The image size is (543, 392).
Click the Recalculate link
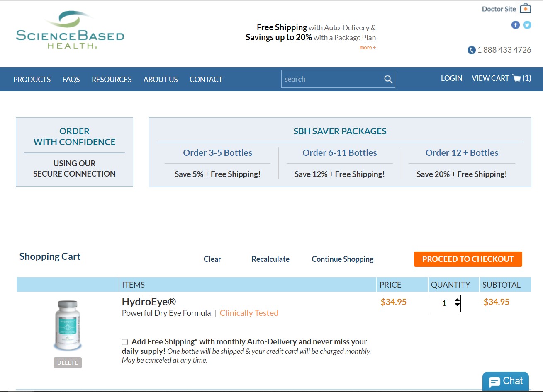[x=270, y=259]
